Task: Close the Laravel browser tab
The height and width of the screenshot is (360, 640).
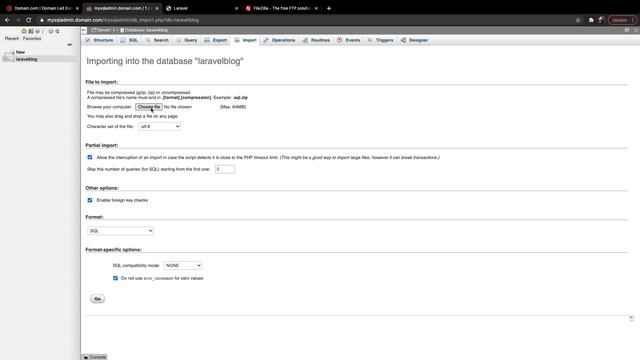Action: click(x=236, y=8)
